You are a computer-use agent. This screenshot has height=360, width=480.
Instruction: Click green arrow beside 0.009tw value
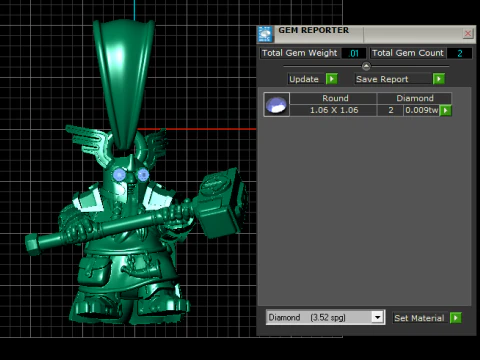[x=446, y=110]
